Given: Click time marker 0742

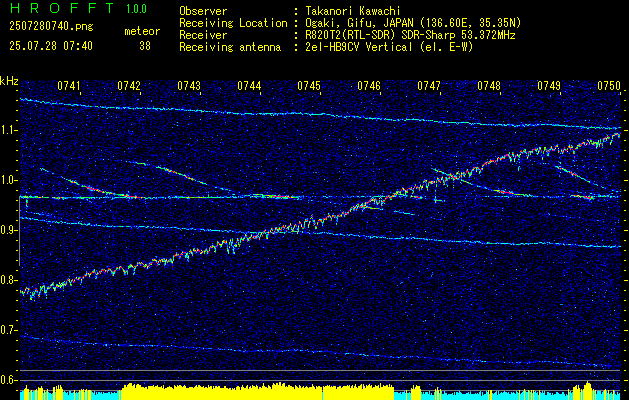Looking at the screenshot, I should [x=129, y=85].
